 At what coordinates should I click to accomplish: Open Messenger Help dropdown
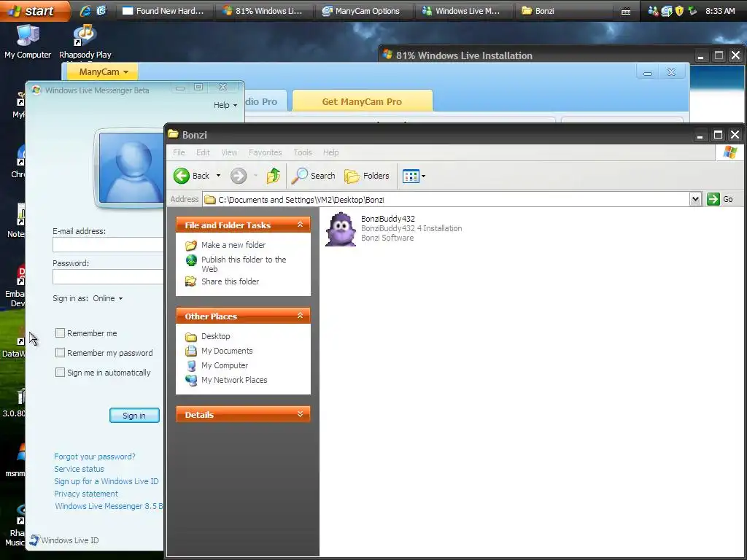point(225,105)
